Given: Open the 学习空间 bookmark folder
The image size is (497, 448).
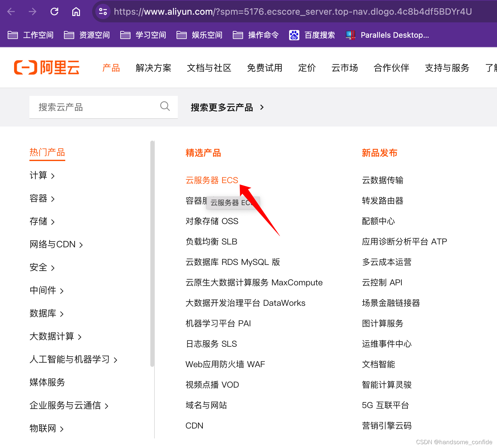Looking at the screenshot, I should click(143, 35).
